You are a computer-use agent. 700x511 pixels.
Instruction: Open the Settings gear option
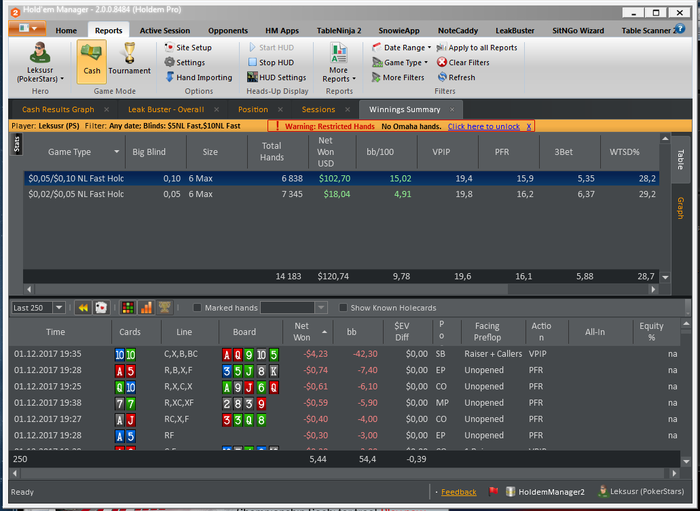185,62
